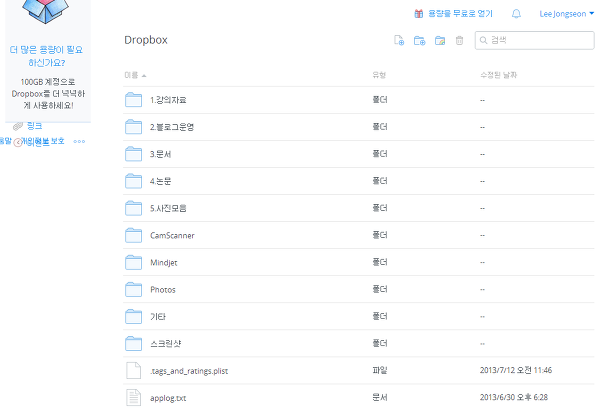Click folder icon of 5.사진모음
The width and height of the screenshot is (605, 409).
(x=134, y=208)
